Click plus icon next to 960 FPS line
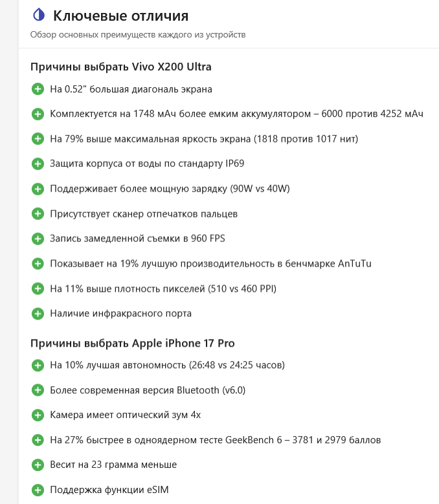Screen dimensions: 439x504 (38, 239)
